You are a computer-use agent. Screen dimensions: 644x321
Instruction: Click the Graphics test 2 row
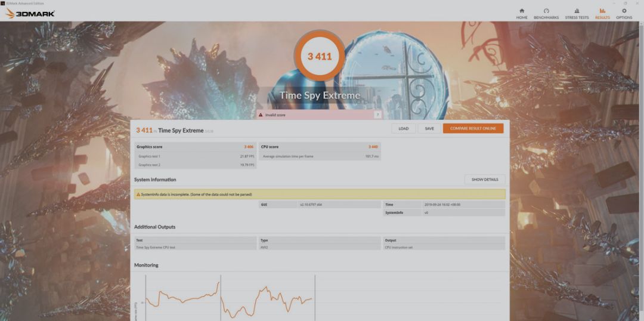[x=195, y=165]
